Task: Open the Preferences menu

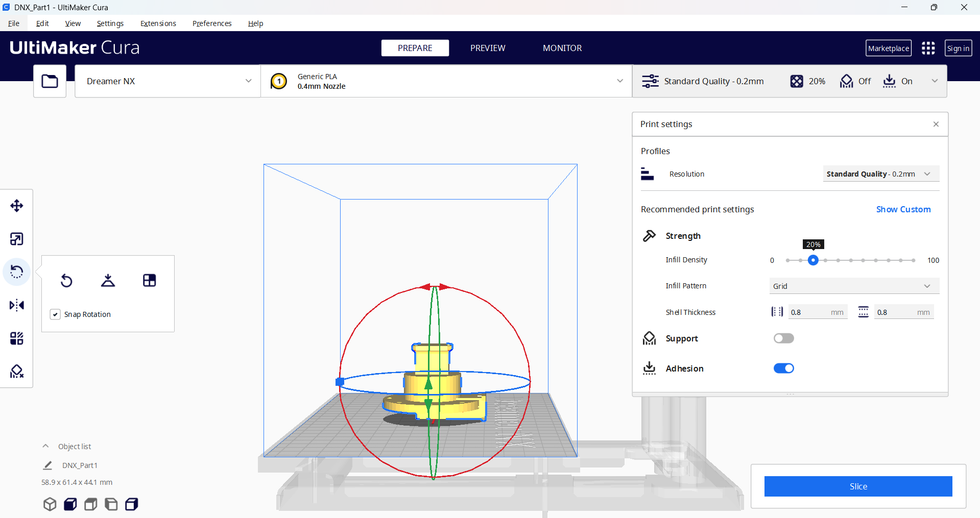Action: [212, 23]
